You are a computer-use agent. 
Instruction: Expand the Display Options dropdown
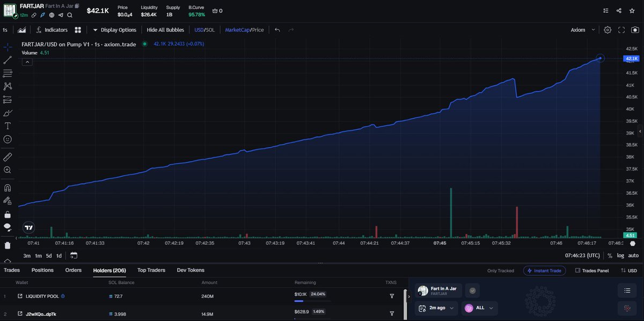pos(115,30)
